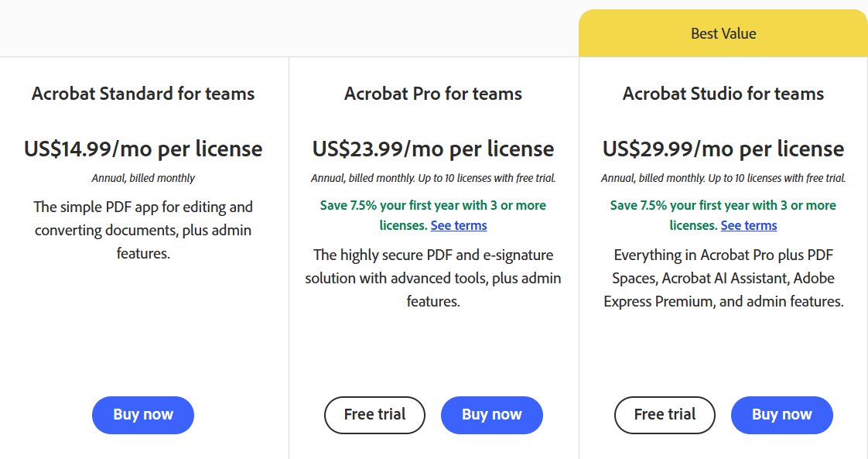Screen dimensions: 868x459
Task: Click the US$23.99/mo per license price
Action: click(x=433, y=149)
